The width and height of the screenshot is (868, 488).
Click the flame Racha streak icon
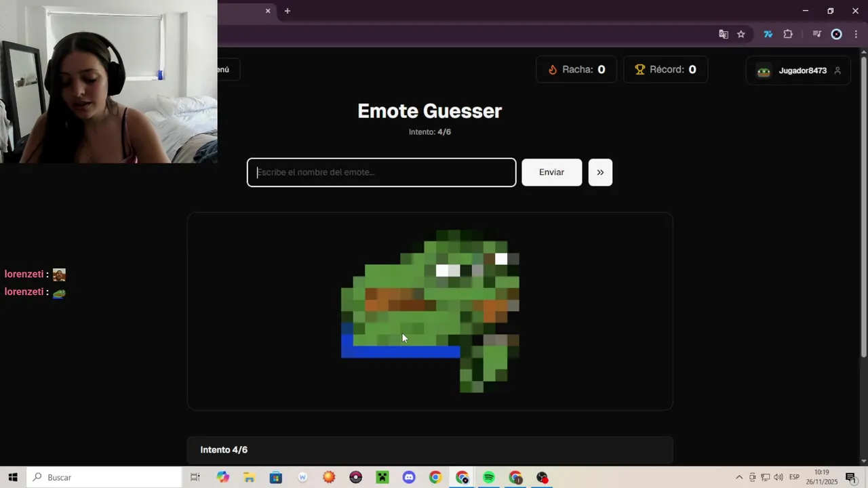click(553, 69)
